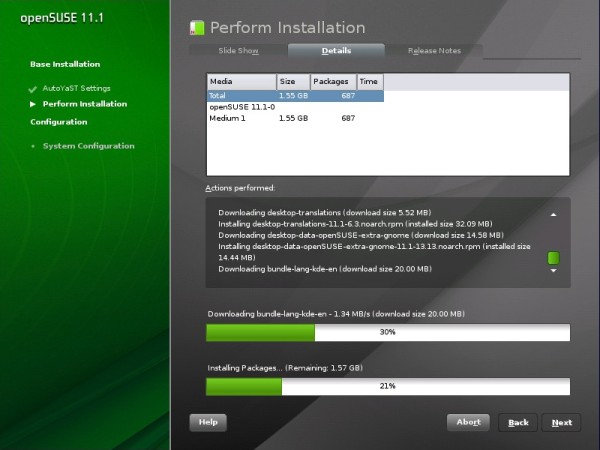The width and height of the screenshot is (600, 450).
Task: Click the last log line Downloading bundle-lang-kde-en
Action: (325, 269)
